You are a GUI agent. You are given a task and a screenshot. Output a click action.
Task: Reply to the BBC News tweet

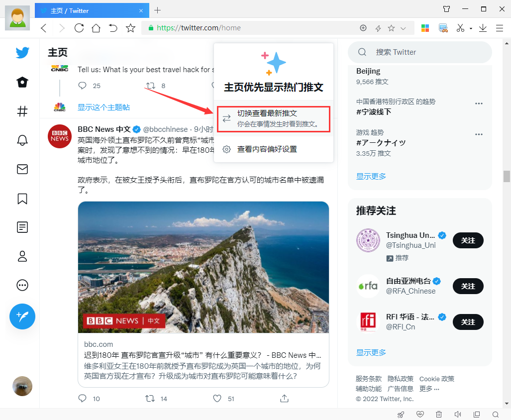click(83, 398)
